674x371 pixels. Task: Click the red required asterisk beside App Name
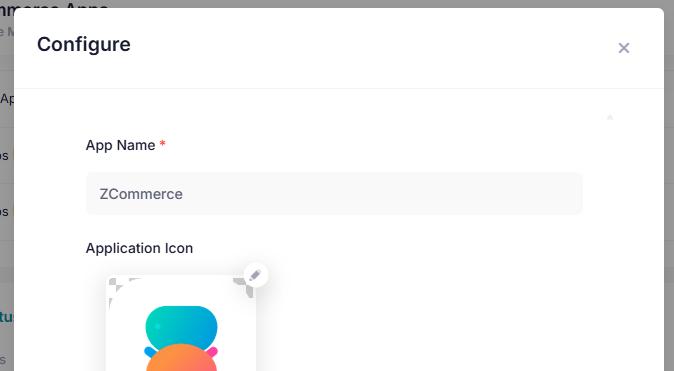tap(162, 144)
